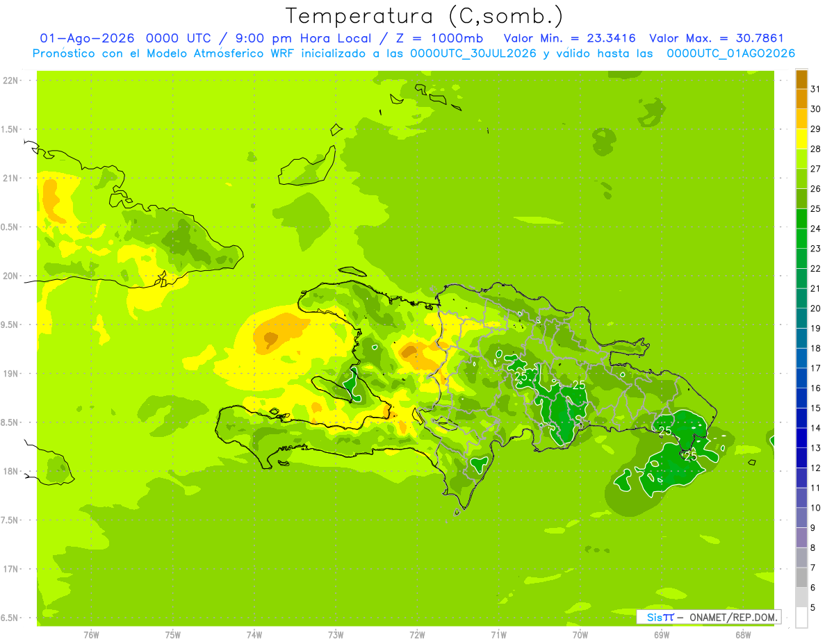Click the 'Temperatura (C,somb.)' map title
Viewport: 834px width, 644px height.
pyautogui.click(x=424, y=16)
